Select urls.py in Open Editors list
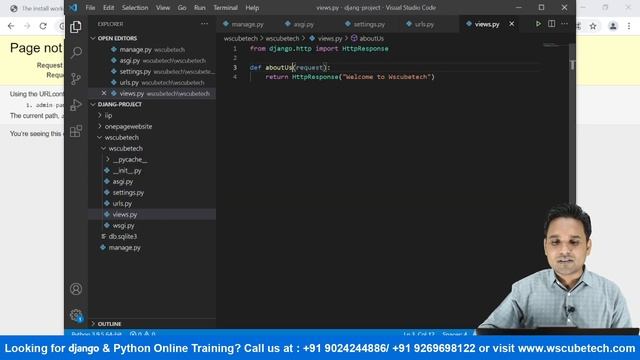Screen dimensions: 640x360 [x=157, y=82]
